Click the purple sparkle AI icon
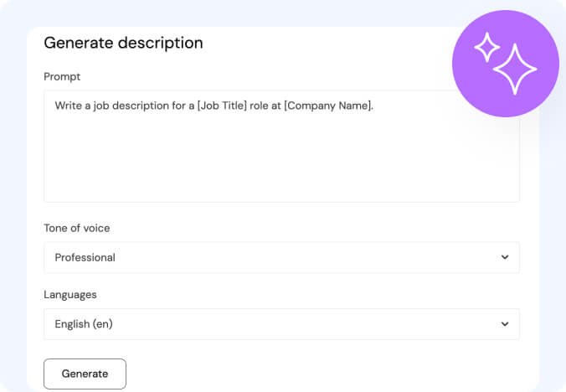Image resolution: width=566 pixels, height=392 pixels. pyautogui.click(x=505, y=64)
